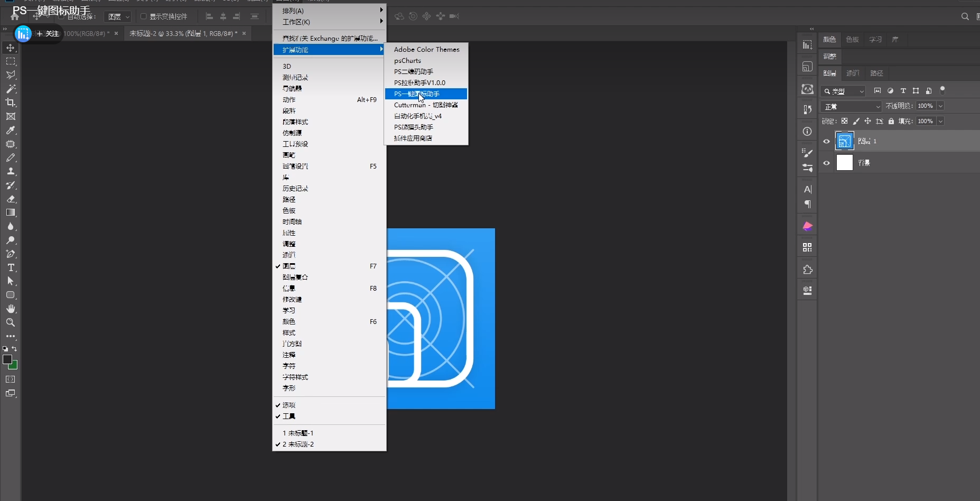Select the Pen tool
Viewport: 980px width, 501px height.
[x=11, y=254]
